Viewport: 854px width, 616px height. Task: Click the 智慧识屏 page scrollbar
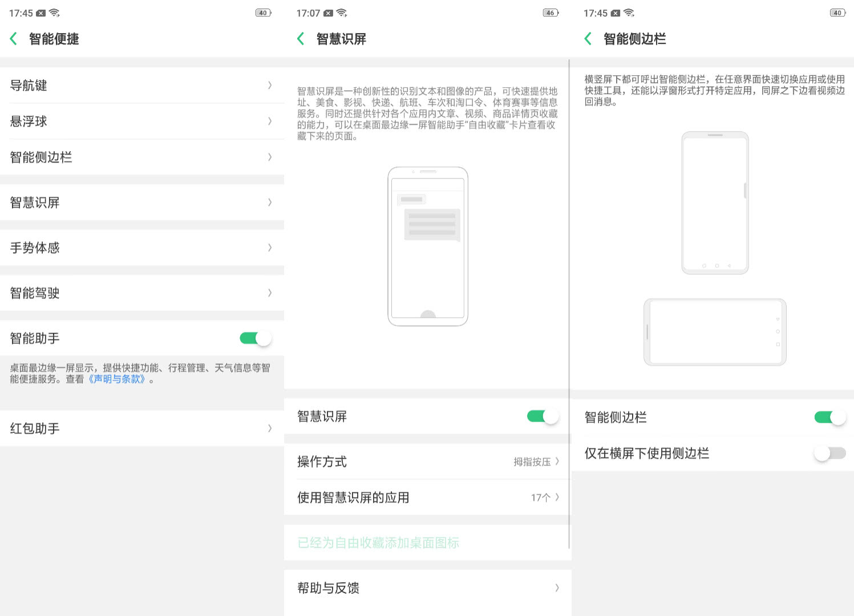coord(569,303)
